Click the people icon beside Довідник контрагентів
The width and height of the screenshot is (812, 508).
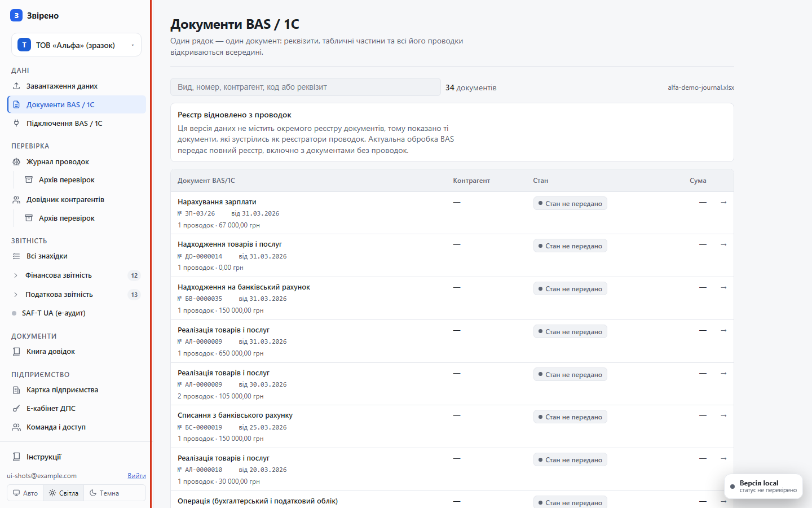click(x=16, y=200)
